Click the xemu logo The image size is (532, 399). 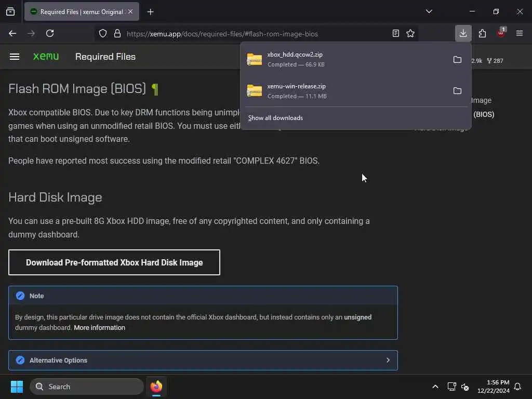[46, 56]
